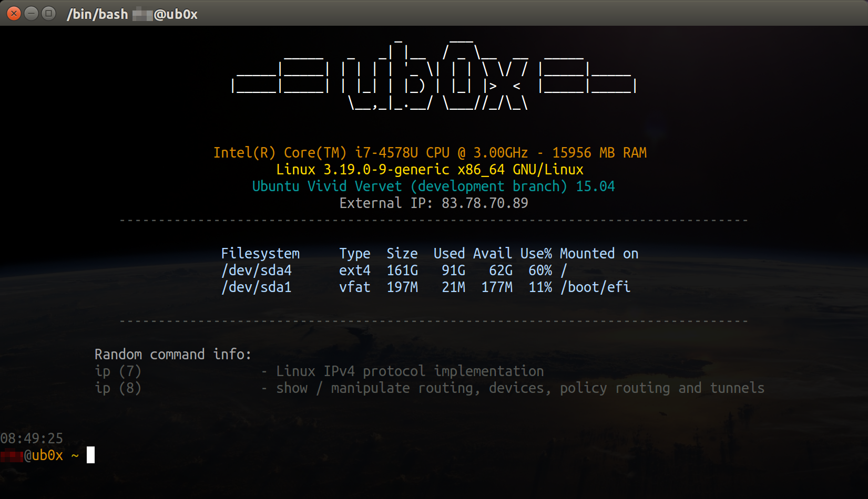Select the /dev/sda1 filesystem entry
The width and height of the screenshot is (868, 499).
257,287
